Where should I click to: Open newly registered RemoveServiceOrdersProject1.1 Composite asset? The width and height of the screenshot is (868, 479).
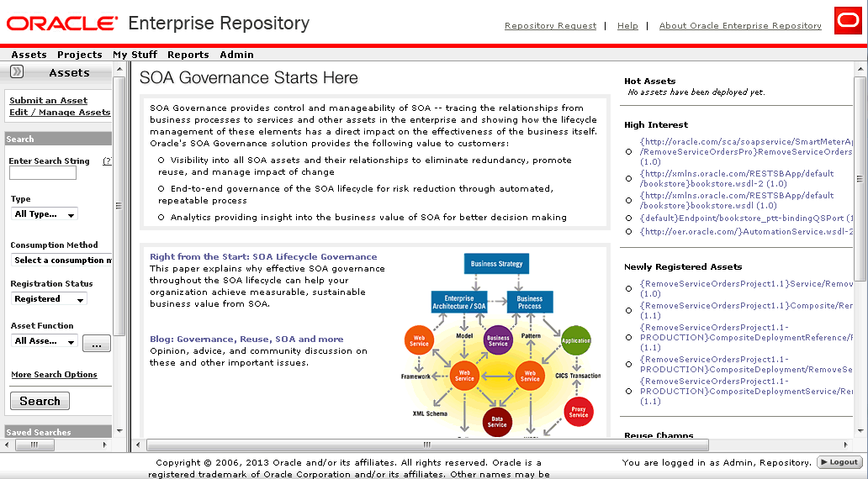746,310
